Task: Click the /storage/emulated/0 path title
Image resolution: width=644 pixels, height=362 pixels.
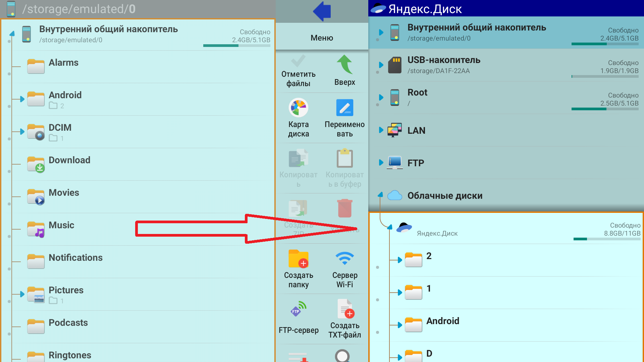Action: coord(79,9)
